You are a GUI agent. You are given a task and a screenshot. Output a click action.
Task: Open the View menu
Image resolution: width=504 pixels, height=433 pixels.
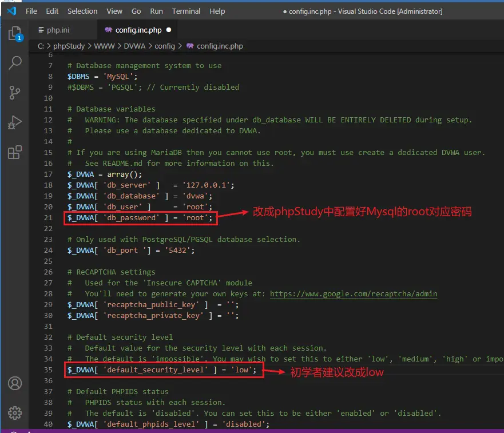pyautogui.click(x=114, y=11)
